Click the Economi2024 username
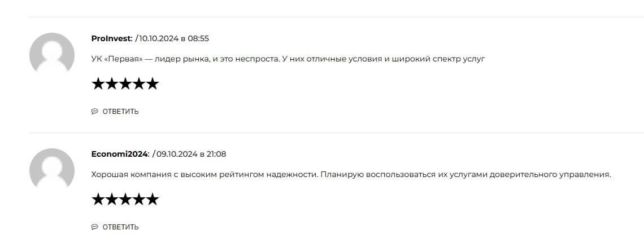The image size is (644, 243). [x=119, y=154]
